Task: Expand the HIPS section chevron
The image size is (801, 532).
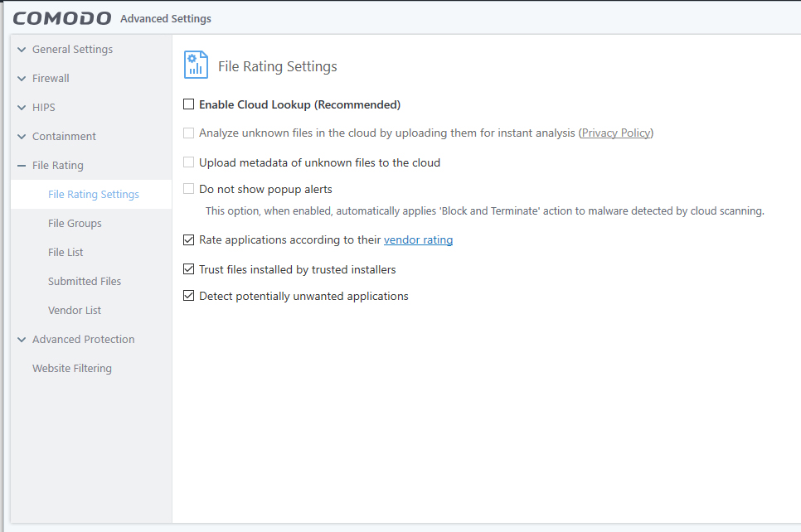Action: click(x=22, y=108)
